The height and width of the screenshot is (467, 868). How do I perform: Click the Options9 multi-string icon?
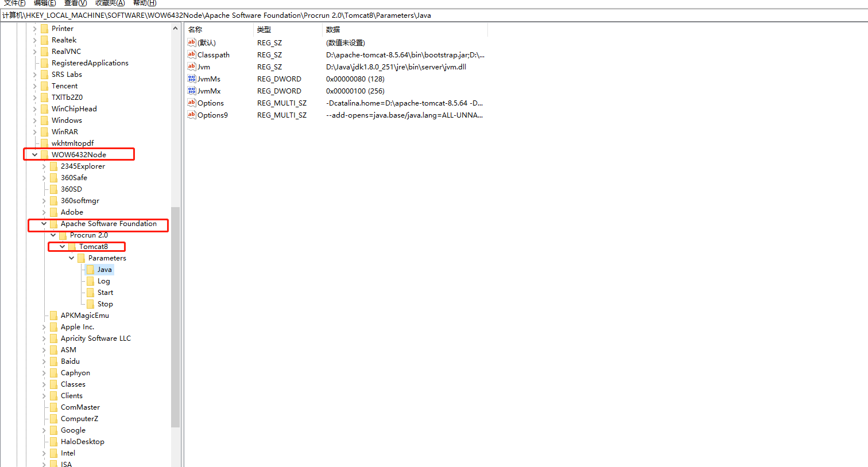pyautogui.click(x=192, y=115)
